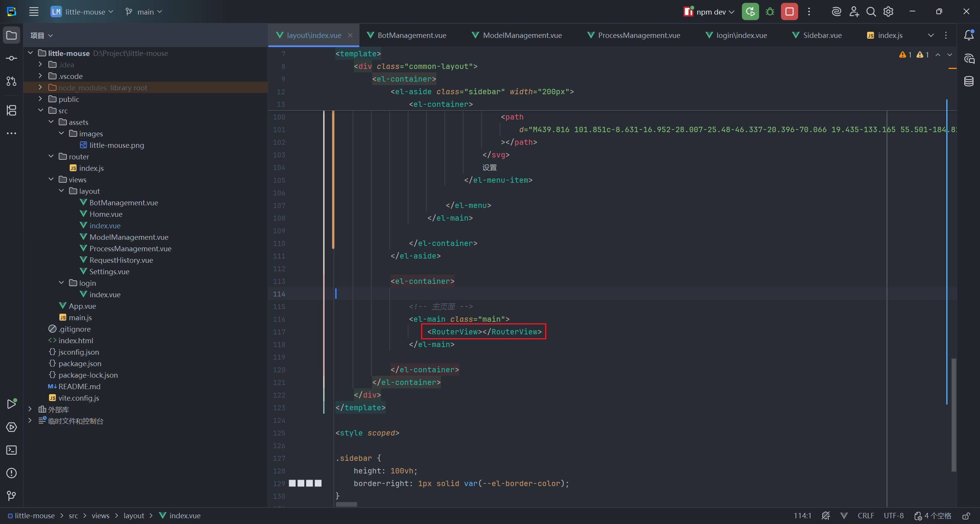980x524 pixels.
Task: Toggle the AI Assistant chat panel icon
Action: tap(969, 59)
